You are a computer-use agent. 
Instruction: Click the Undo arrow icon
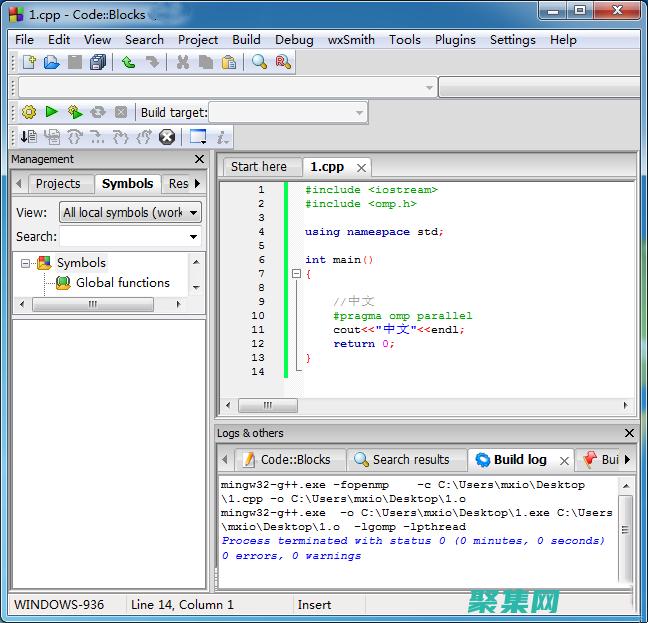(x=128, y=62)
